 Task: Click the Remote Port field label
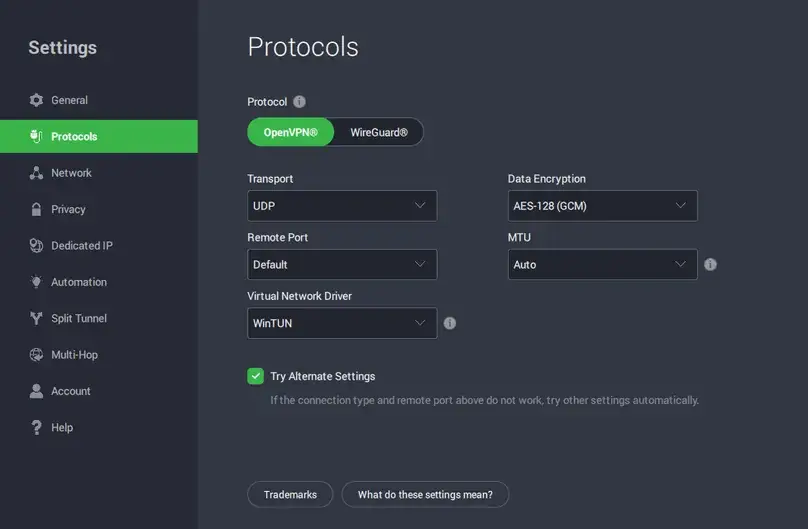point(277,237)
